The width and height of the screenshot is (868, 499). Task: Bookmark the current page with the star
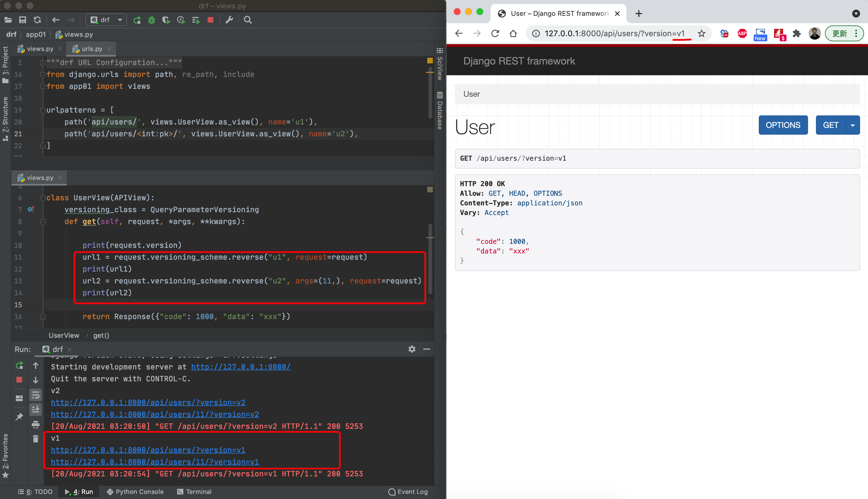[x=701, y=33]
